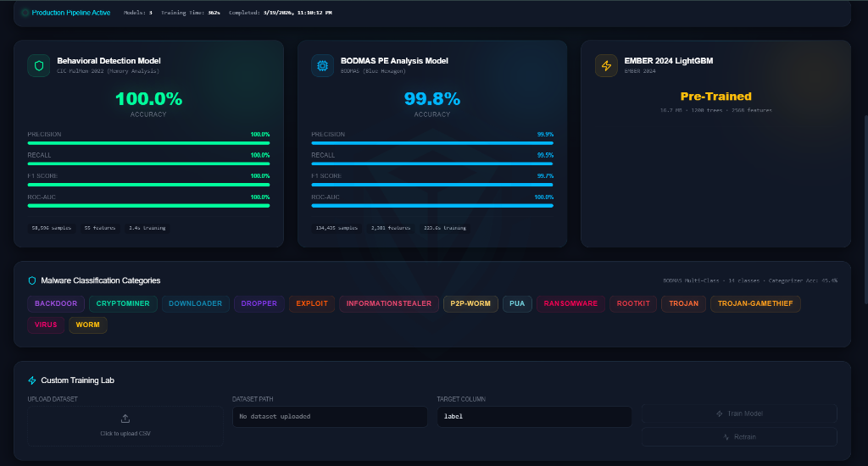This screenshot has width=868, height=466.
Task: Click the green pipeline status indicator dot
Action: 25,13
